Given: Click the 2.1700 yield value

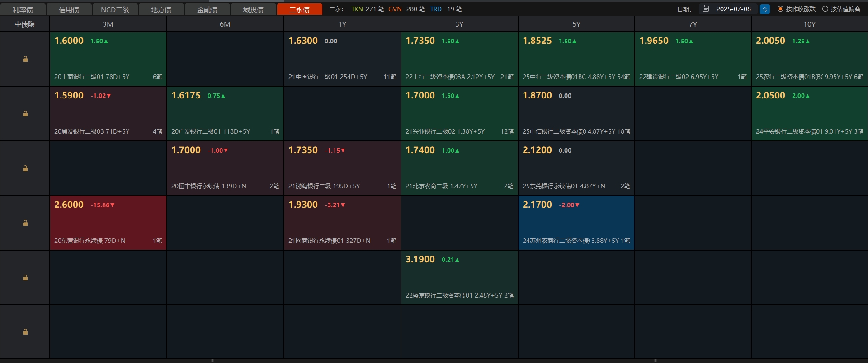Looking at the screenshot, I should pos(537,205).
